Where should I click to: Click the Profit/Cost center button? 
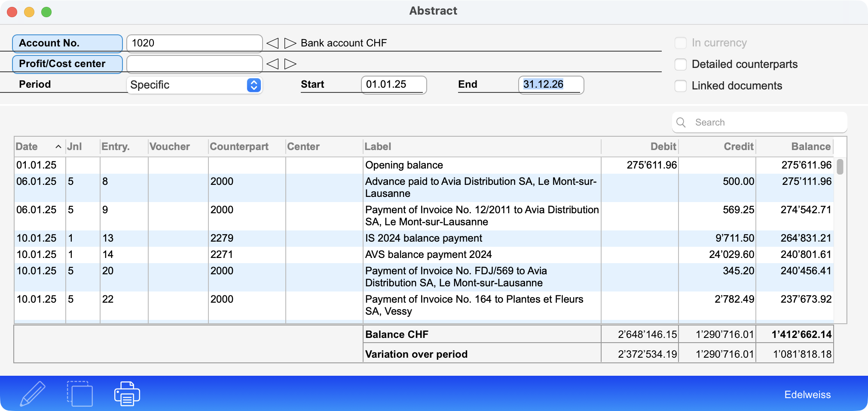click(x=67, y=64)
